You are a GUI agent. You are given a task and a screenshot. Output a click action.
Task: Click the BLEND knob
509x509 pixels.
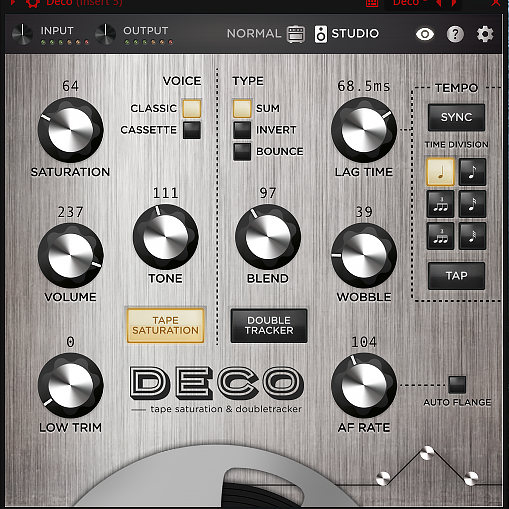point(268,237)
